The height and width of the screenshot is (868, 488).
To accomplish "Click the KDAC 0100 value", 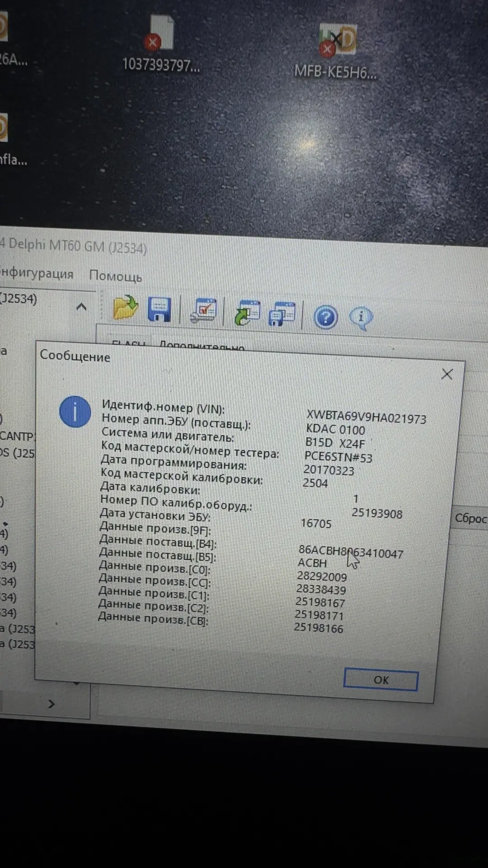I will click(x=335, y=430).
